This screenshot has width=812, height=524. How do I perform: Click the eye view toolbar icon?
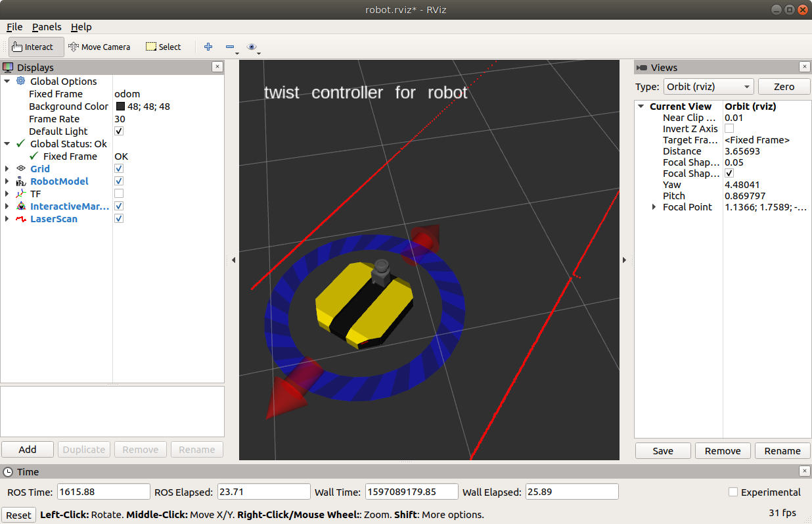click(251, 47)
